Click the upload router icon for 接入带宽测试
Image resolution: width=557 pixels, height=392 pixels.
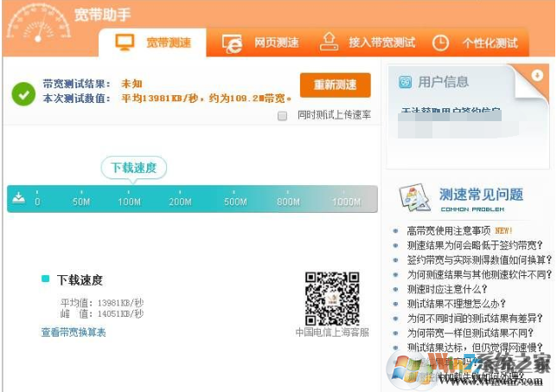(329, 42)
